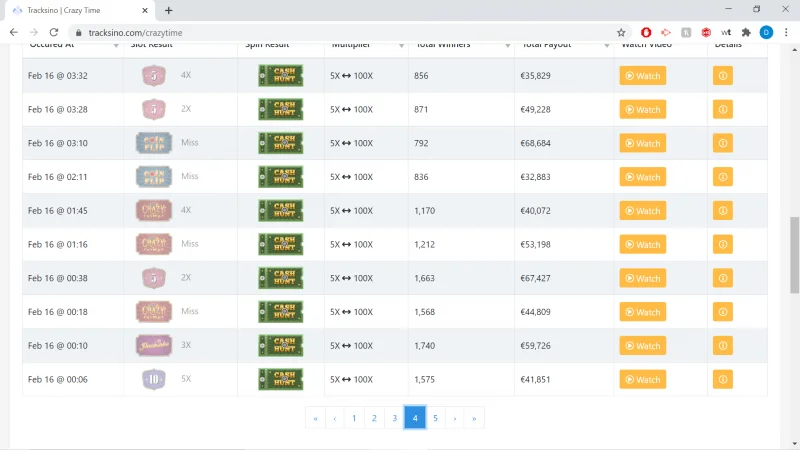This screenshot has width=800, height=450.
Task: Go to next page with › link
Action: click(x=455, y=418)
